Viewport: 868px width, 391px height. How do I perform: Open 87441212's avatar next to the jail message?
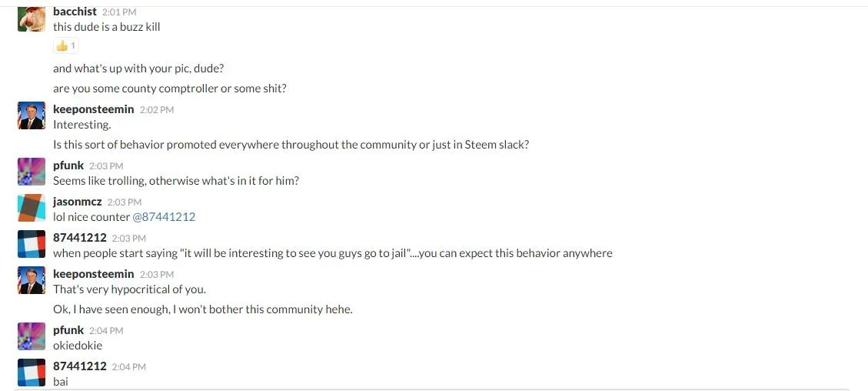tap(32, 244)
